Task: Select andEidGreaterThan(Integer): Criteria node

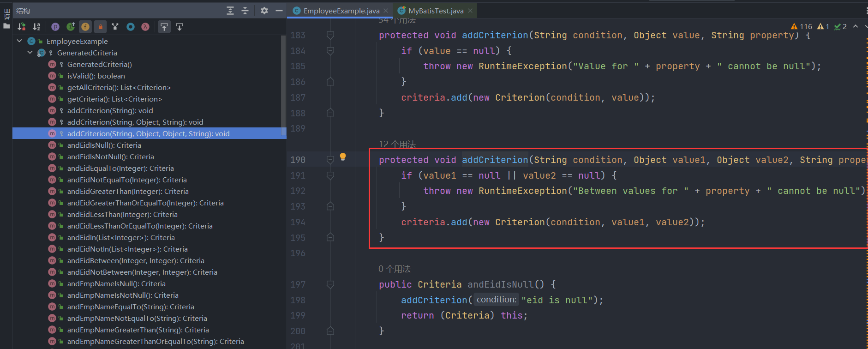Action: pos(128,191)
